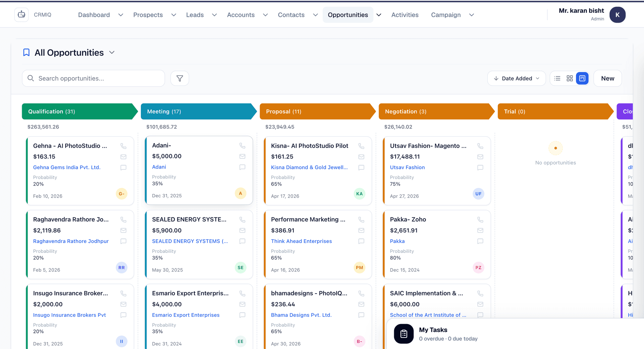
Task: Switch to grid view
Action: click(x=570, y=78)
